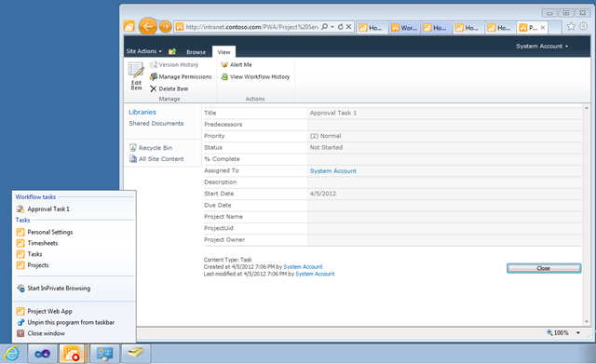The image size is (596, 364).
Task: Click the Internet Explorer taskbar icon
Action: point(12,354)
